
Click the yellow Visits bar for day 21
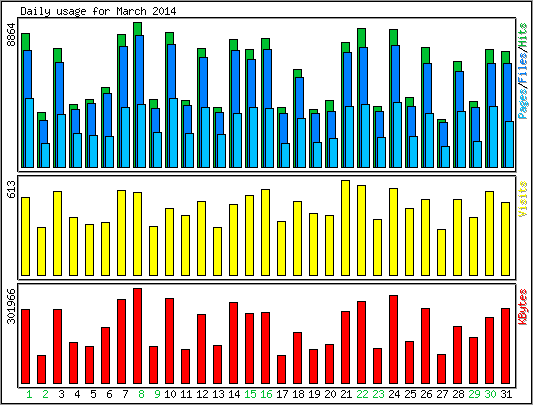pyautogui.click(x=345, y=228)
